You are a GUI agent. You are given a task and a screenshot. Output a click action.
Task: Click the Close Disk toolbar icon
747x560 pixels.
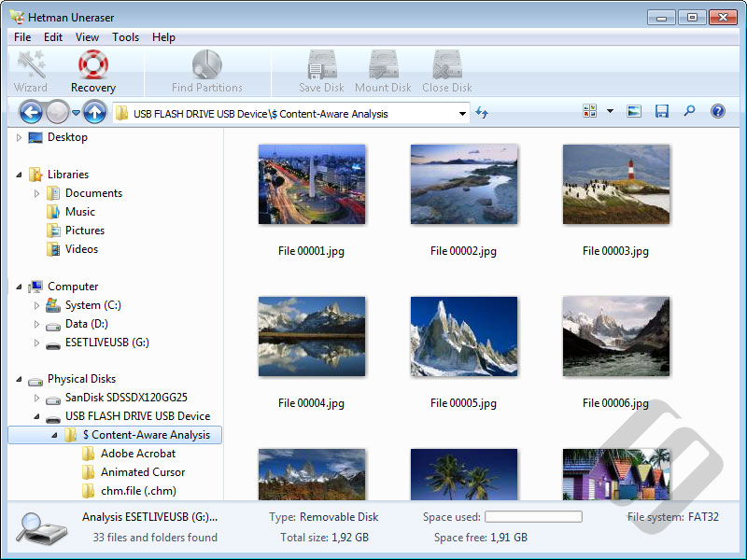click(447, 64)
